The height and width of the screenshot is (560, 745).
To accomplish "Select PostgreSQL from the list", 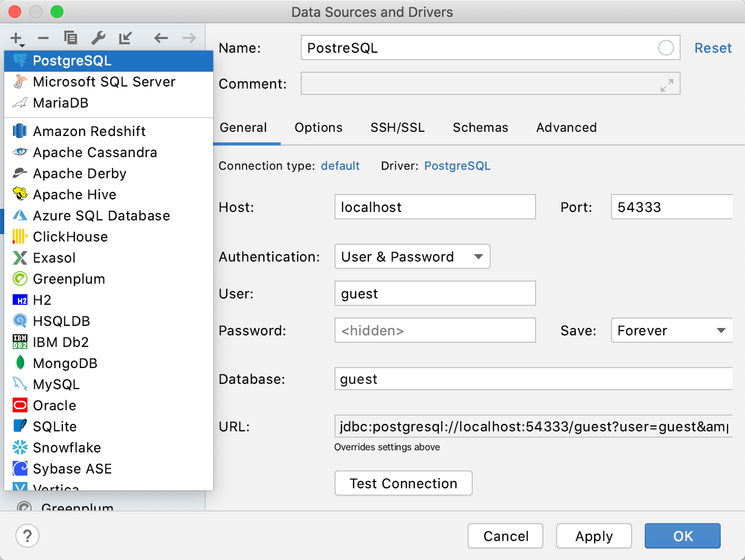I will (109, 61).
